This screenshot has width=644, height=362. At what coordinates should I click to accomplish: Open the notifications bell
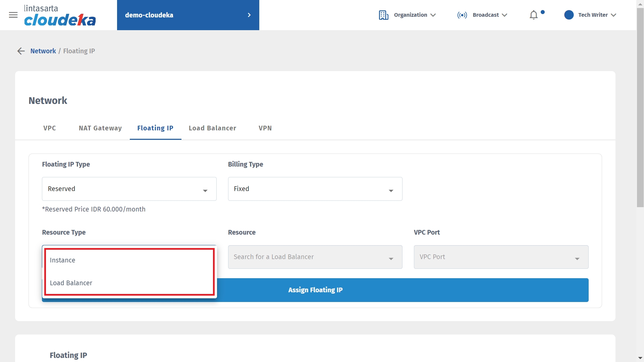click(533, 15)
